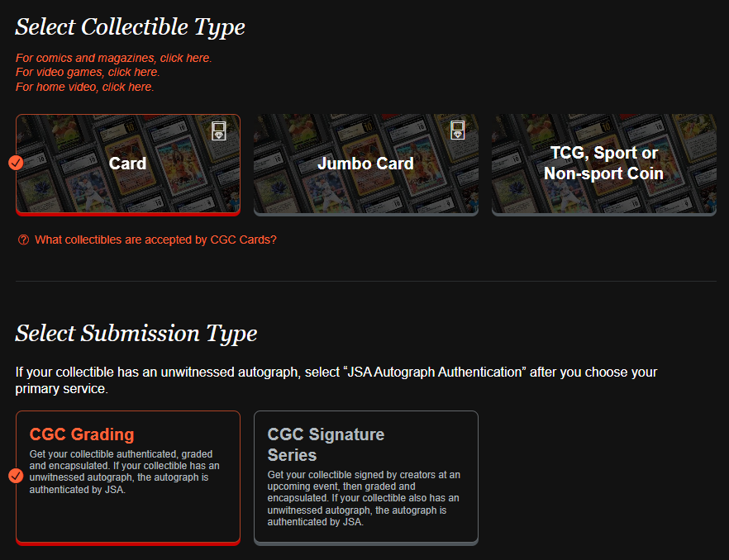The height and width of the screenshot is (560, 729).
Task: Select the Jumbo Card collectible type
Action: pos(365,164)
